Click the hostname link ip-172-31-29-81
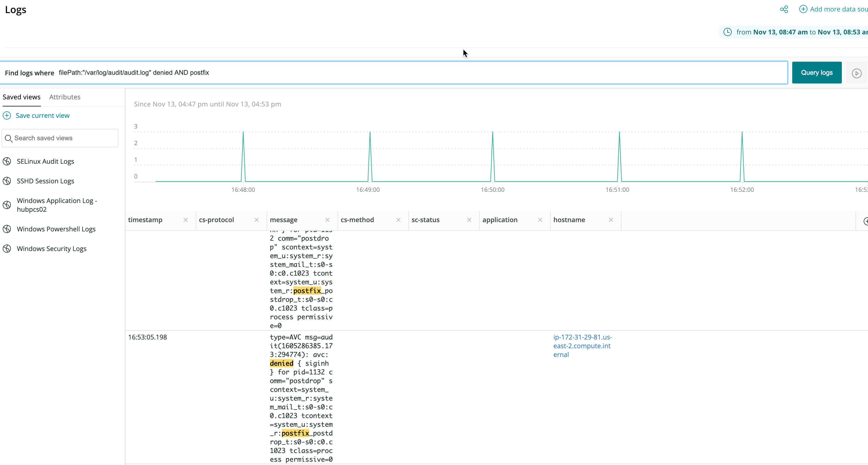 coord(582,346)
